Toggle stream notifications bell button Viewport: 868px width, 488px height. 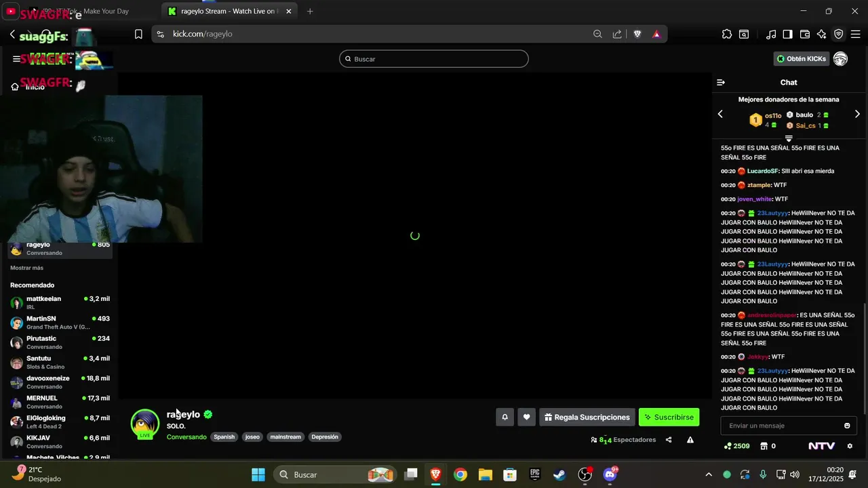[x=505, y=418]
